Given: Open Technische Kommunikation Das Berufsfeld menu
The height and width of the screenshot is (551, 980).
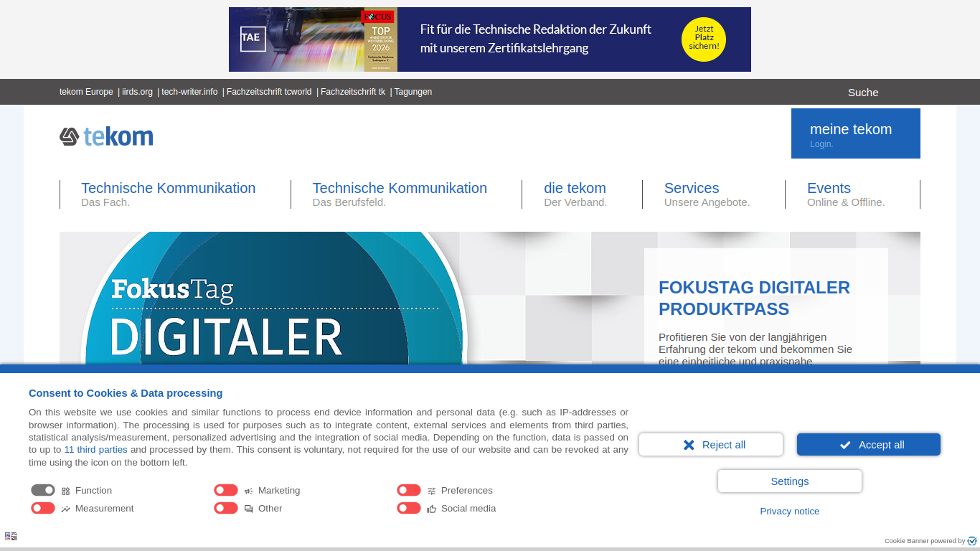Looking at the screenshot, I should pos(400,194).
